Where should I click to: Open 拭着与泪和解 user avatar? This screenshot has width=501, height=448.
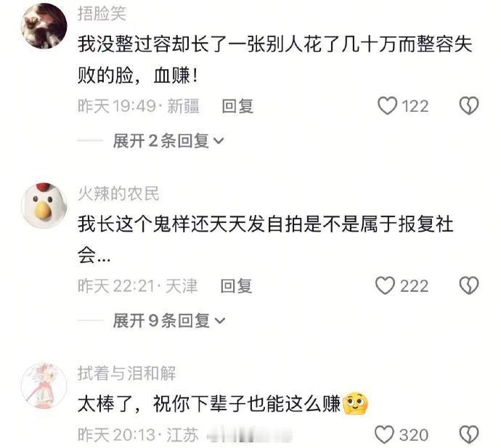coord(44,386)
